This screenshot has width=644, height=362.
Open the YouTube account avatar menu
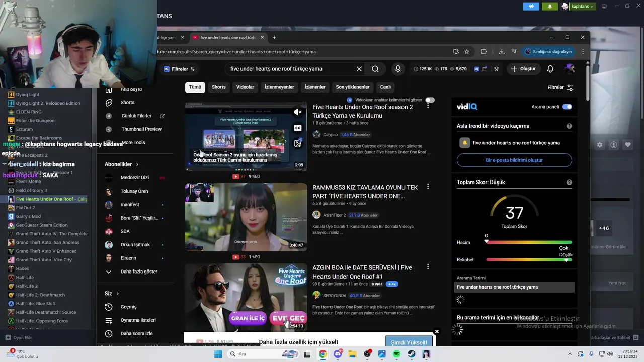pos(570,69)
